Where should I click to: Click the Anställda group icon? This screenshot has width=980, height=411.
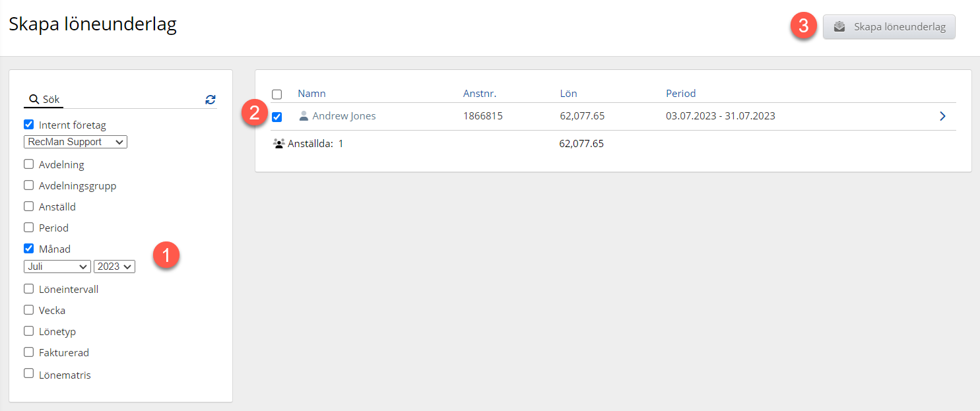click(x=278, y=143)
